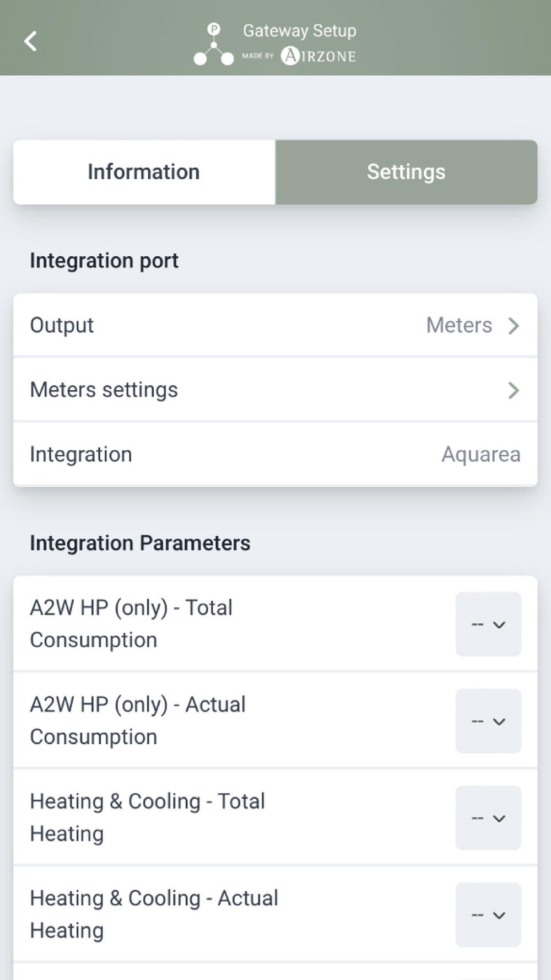Open the Heating & Cooling Total Heating dropdown

tap(488, 818)
